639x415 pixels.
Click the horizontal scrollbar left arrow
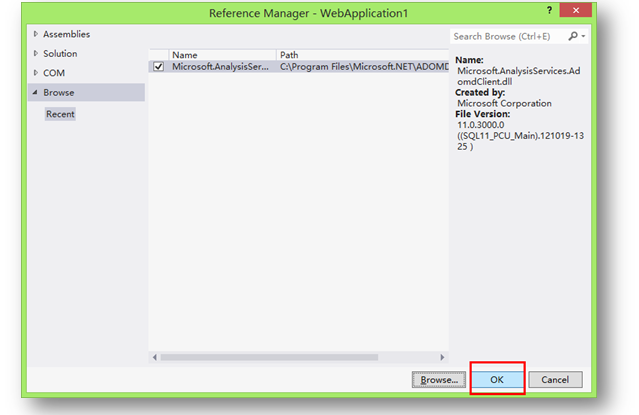[154, 356]
